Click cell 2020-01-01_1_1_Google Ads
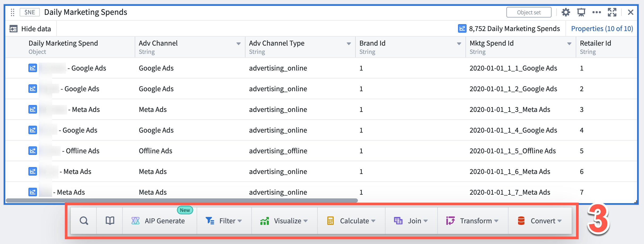This screenshot has height=244, width=644. point(513,68)
